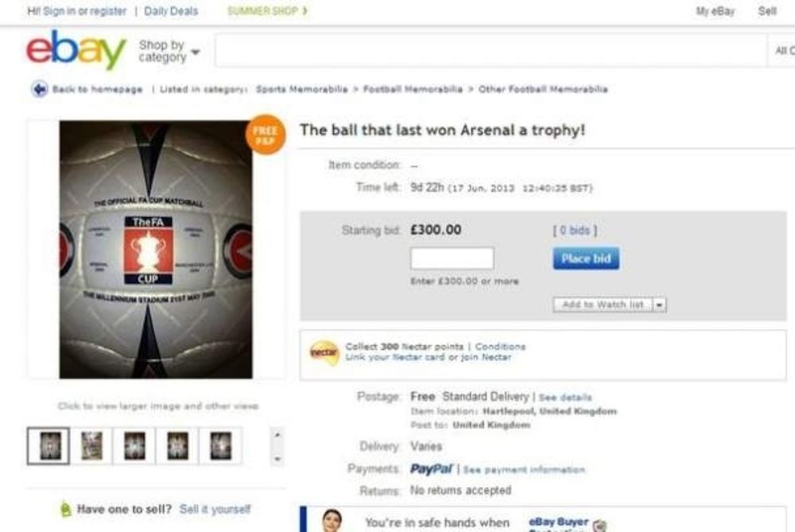This screenshot has width=795, height=532.
Task: Click the PayPal logo
Action: click(432, 469)
